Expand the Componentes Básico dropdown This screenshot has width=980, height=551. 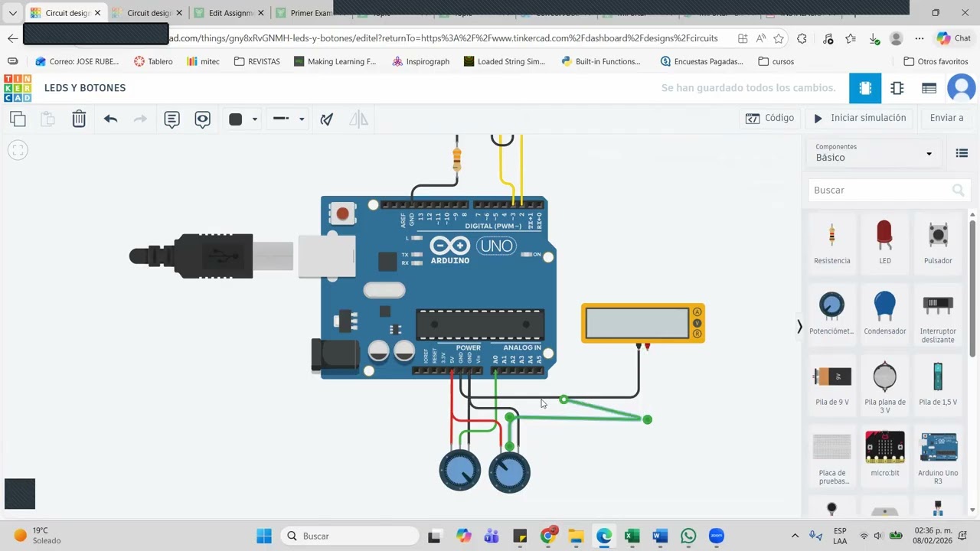coord(874,152)
